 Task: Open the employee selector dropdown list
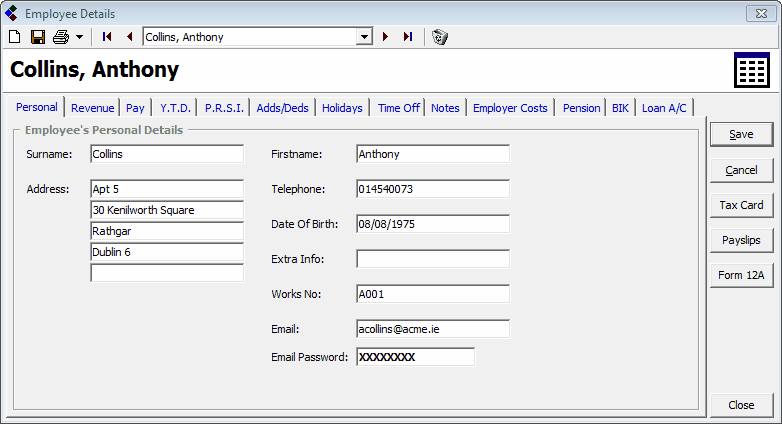pyautogui.click(x=364, y=37)
